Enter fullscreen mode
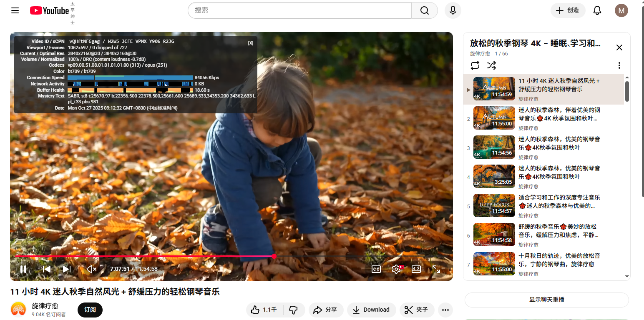This screenshot has height=320, width=644. pyautogui.click(x=437, y=269)
